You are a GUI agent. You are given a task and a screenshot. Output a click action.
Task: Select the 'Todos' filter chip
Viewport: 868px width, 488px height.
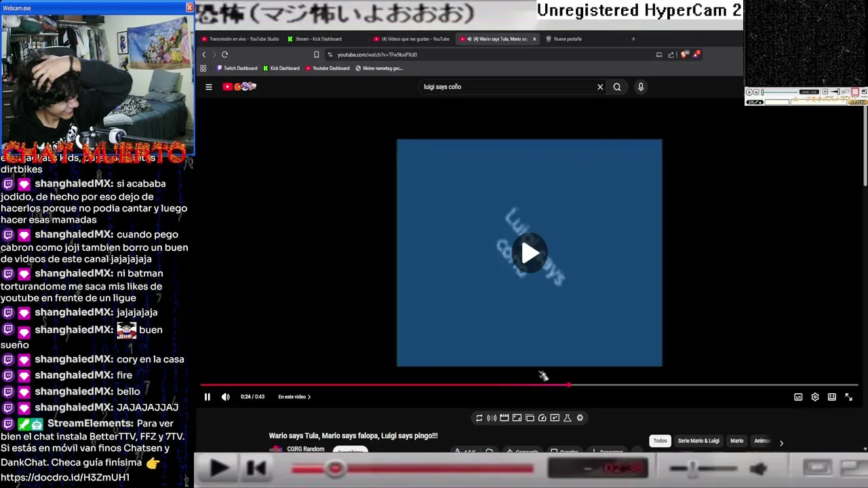pos(660,441)
